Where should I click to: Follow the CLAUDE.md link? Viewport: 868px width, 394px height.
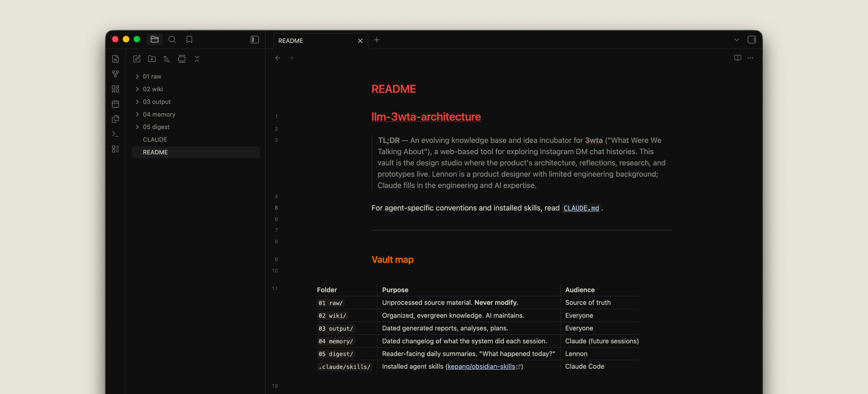tap(581, 208)
